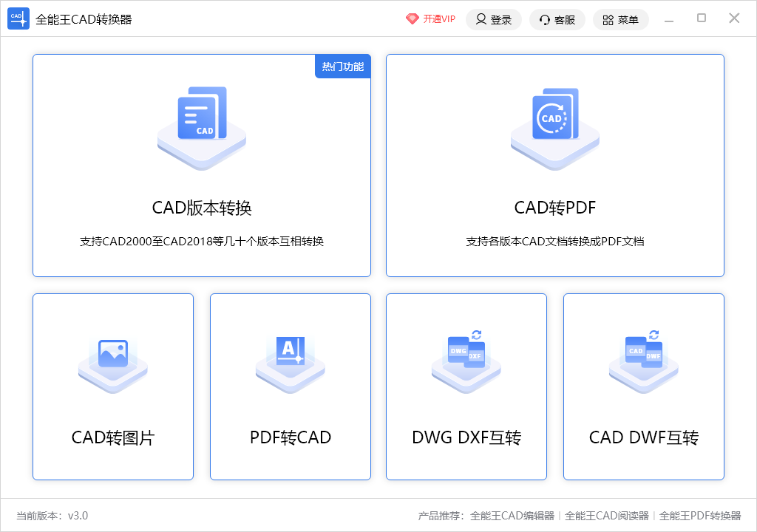The image size is (757, 532).
Task: Open the PDF转CAD tool icon
Action: [290, 362]
